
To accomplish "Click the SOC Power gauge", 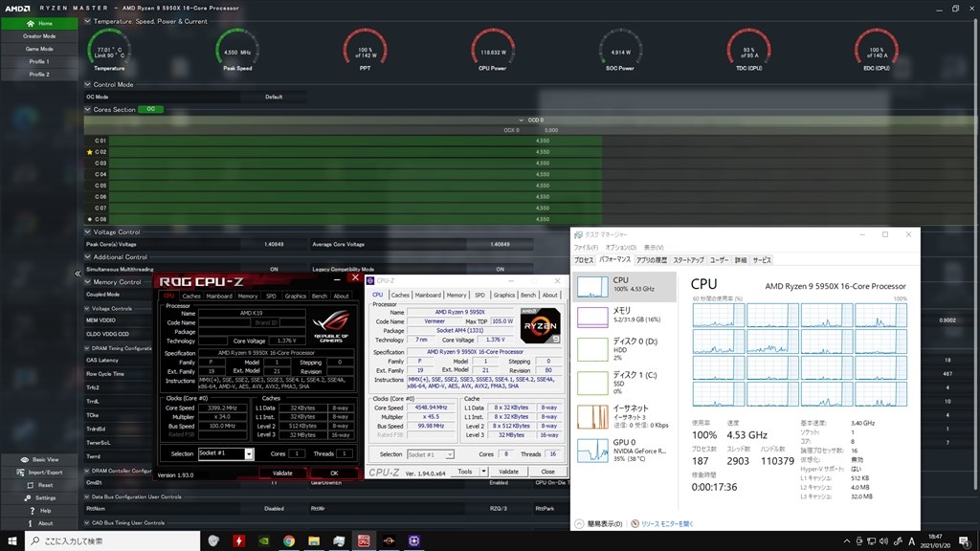I will 620,50.
